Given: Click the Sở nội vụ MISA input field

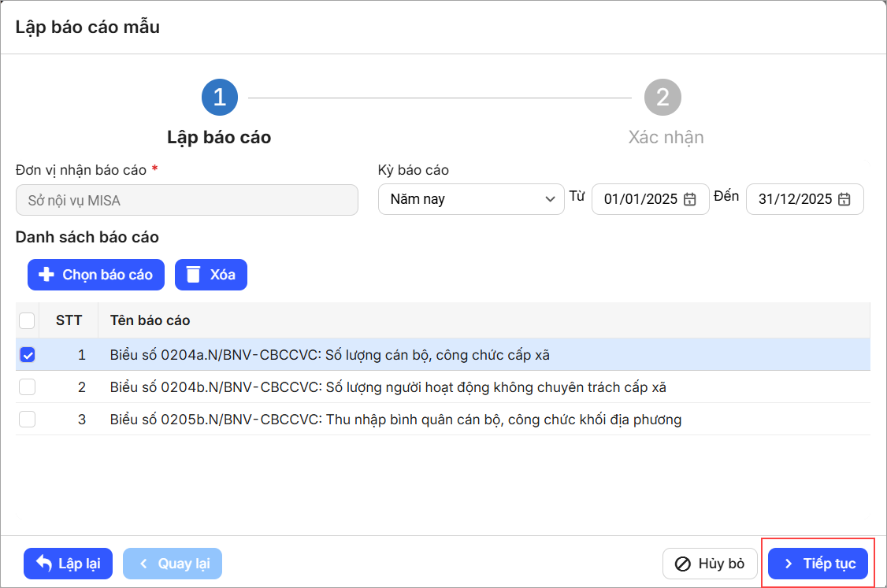Looking at the screenshot, I should (x=187, y=200).
